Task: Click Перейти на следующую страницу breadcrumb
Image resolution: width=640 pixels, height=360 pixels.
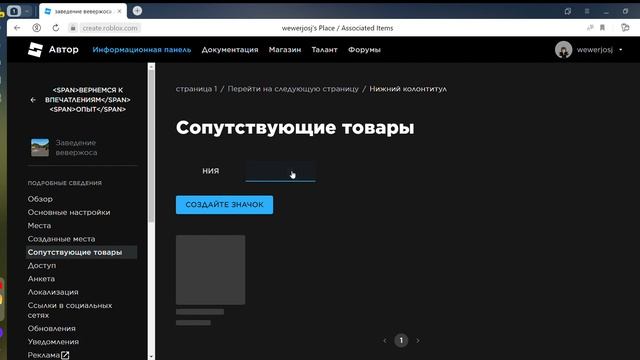Action: (293, 89)
